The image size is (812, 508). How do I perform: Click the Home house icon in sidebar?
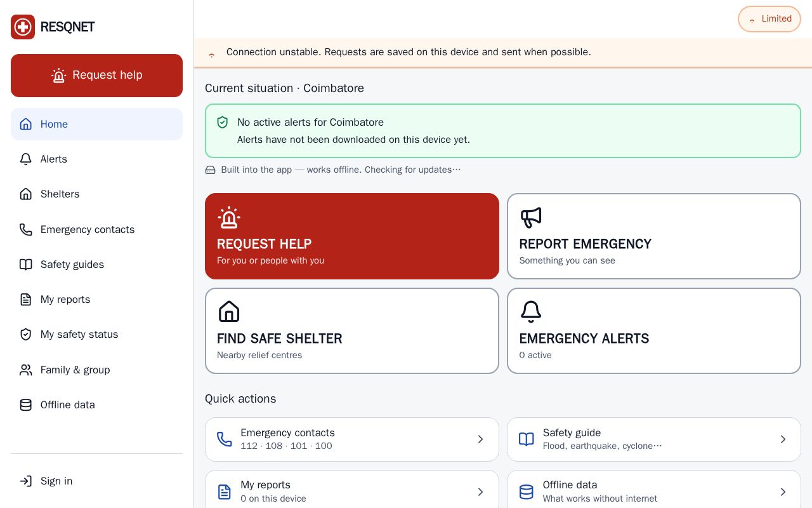point(25,124)
